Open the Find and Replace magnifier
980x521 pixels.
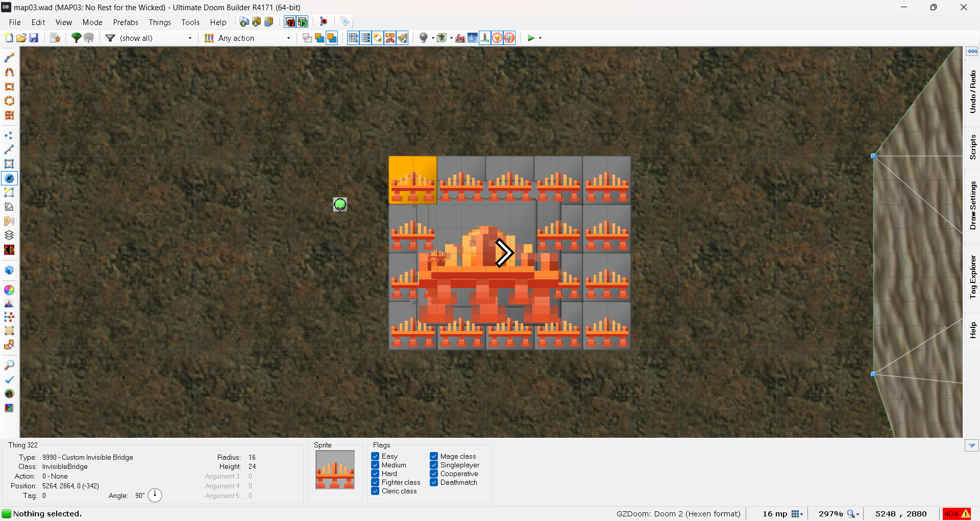click(9, 365)
